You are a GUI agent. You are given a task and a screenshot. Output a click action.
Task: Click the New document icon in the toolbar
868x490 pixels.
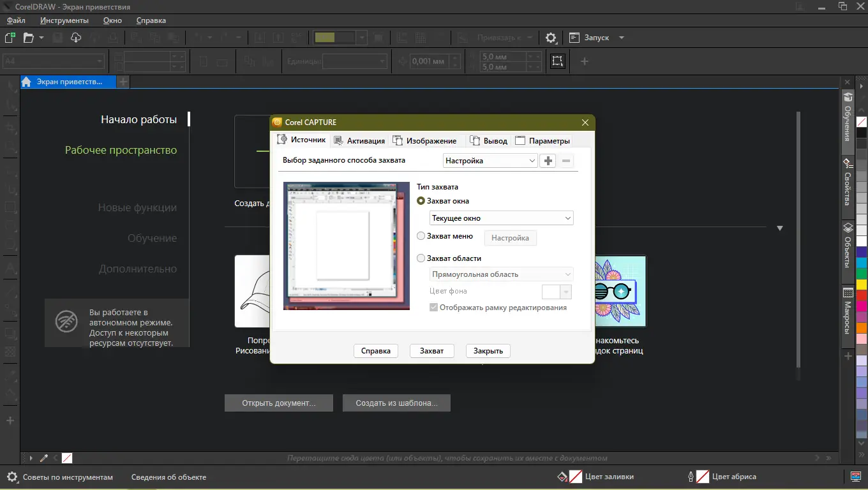pyautogui.click(x=10, y=38)
